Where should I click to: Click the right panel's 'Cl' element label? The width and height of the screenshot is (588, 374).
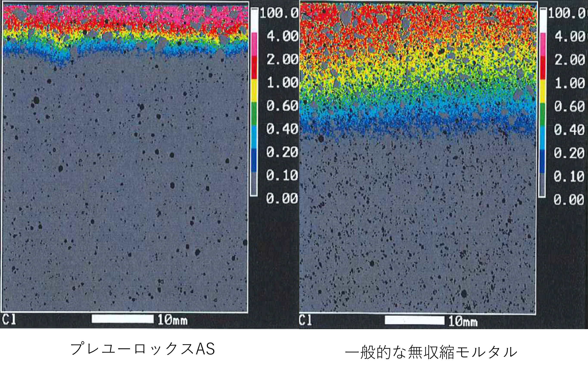point(305,320)
